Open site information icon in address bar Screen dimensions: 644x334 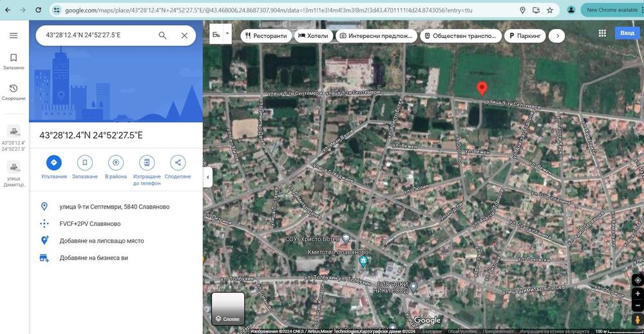[x=57, y=10]
